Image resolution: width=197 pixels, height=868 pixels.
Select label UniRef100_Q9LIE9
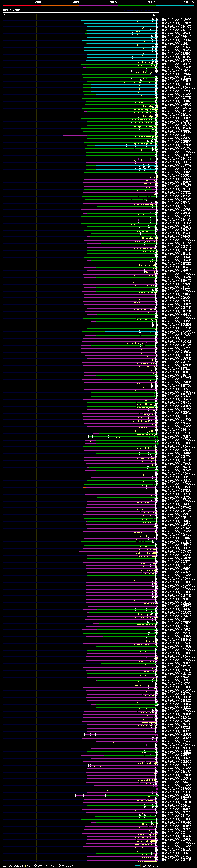point(176,362)
